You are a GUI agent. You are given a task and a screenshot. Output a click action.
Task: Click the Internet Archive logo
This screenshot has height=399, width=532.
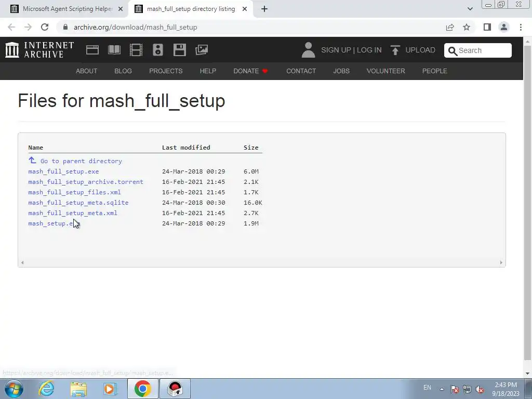click(x=39, y=50)
